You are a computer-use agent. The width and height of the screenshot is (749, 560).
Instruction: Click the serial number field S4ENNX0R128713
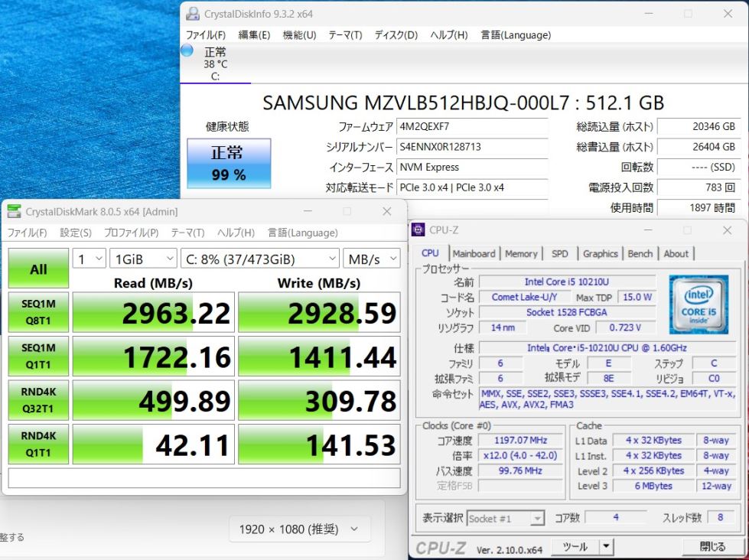(x=472, y=147)
